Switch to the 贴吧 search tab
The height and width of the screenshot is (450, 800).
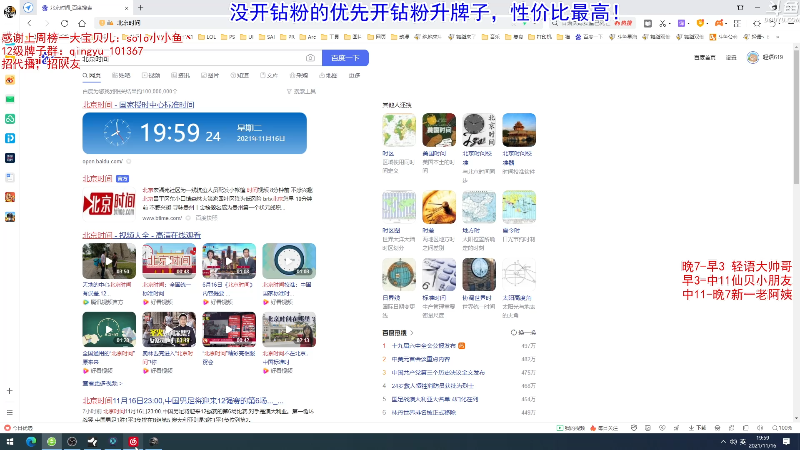click(x=121, y=76)
